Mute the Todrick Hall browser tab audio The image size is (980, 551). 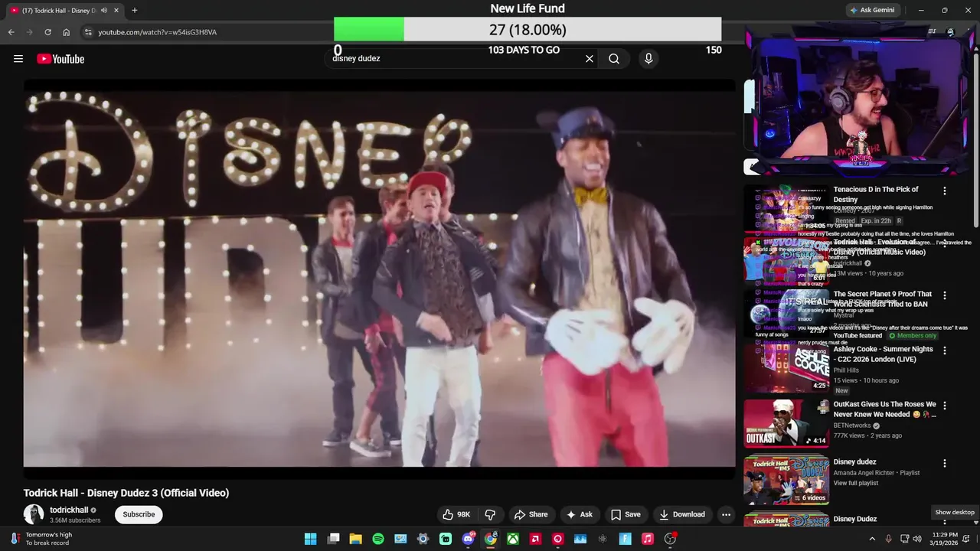point(104,10)
